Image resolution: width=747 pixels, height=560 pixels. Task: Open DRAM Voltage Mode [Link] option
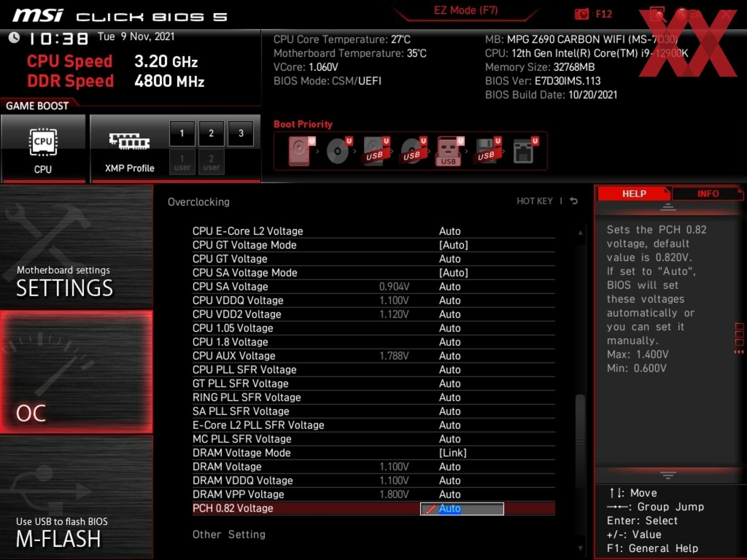click(453, 453)
